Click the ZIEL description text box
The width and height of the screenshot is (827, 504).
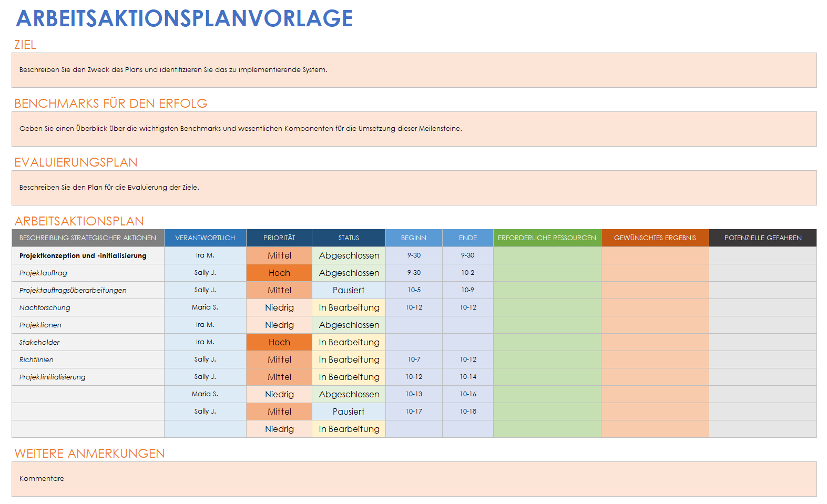tap(414, 70)
